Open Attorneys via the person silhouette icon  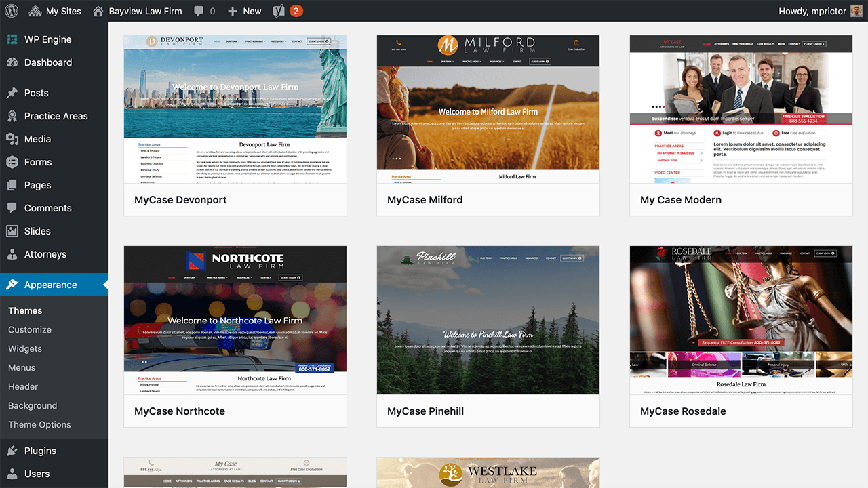(x=14, y=254)
